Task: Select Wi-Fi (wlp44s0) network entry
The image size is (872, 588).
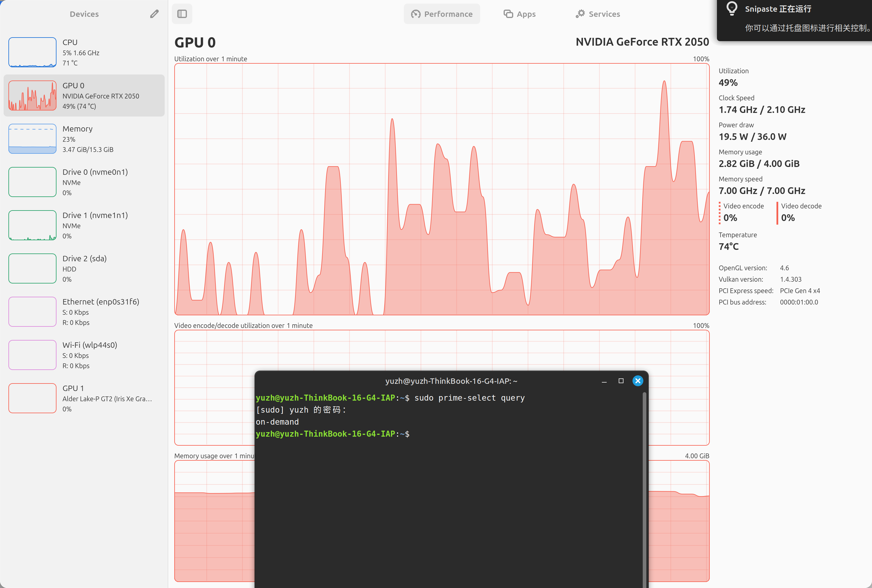Action: pyautogui.click(x=84, y=355)
